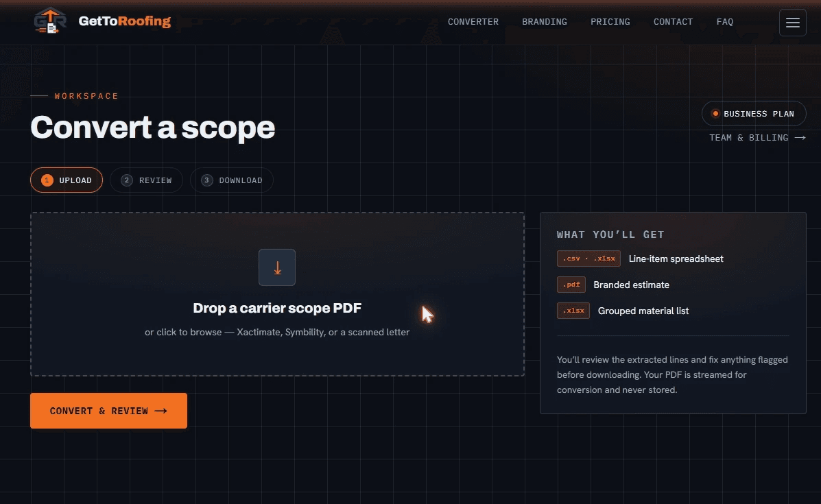This screenshot has height=504, width=821.
Task: Click the .xlsx badge beside Grouped material list
Action: tap(573, 311)
